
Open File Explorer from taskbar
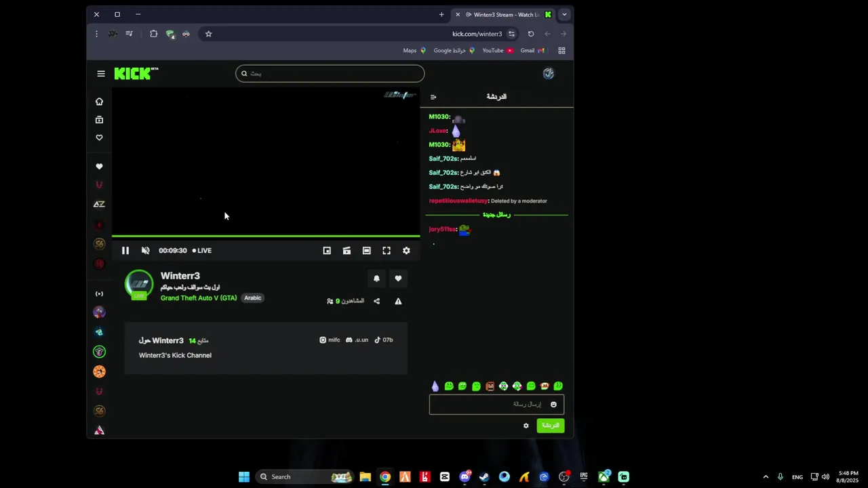[365, 477]
